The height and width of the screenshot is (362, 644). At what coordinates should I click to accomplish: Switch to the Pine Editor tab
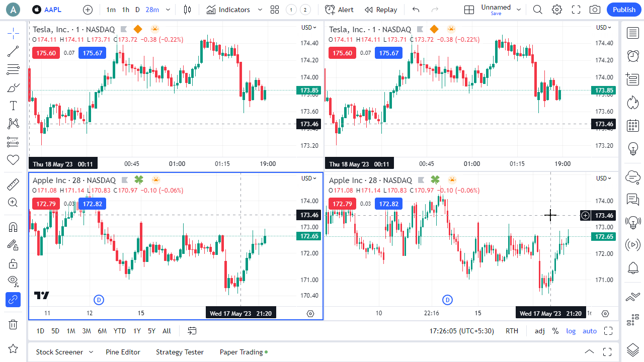tap(123, 352)
